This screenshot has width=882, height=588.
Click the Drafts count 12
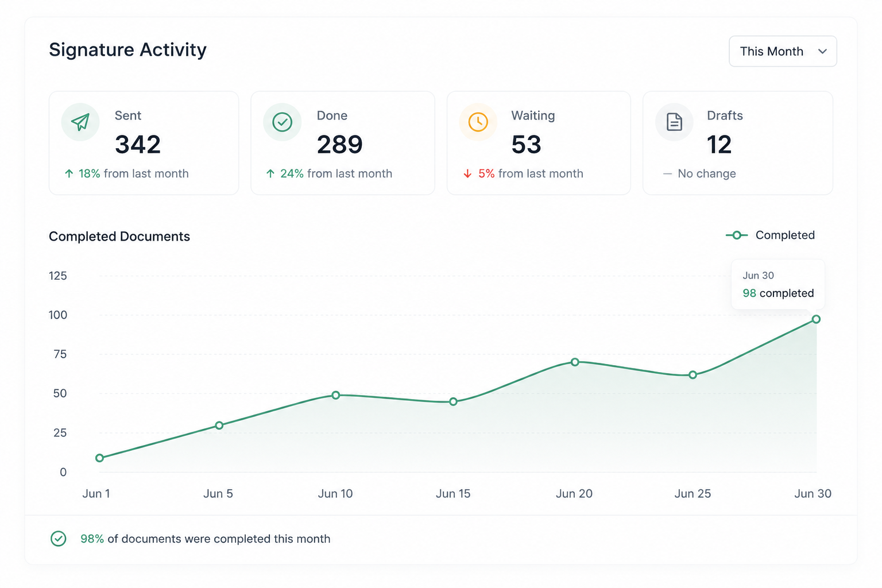pyautogui.click(x=719, y=144)
